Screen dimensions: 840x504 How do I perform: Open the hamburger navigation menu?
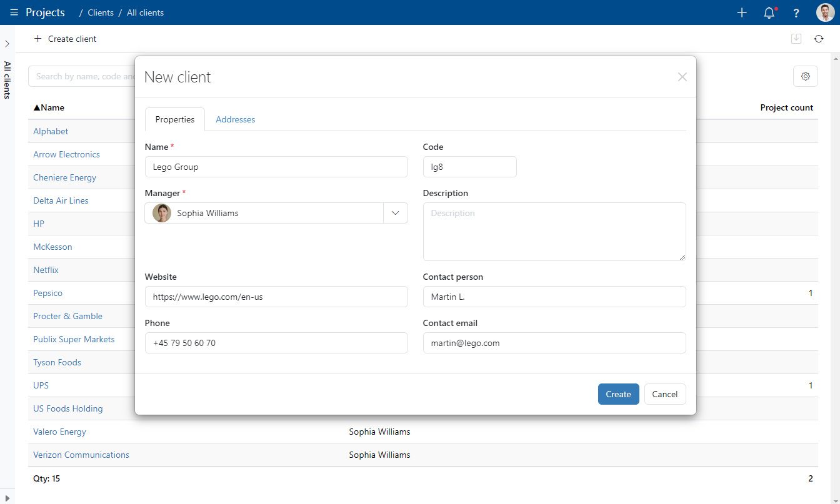pos(14,12)
